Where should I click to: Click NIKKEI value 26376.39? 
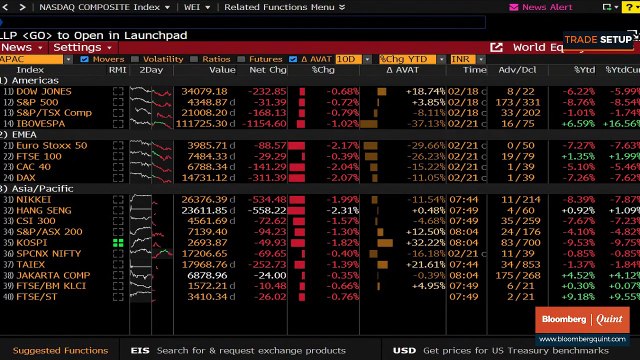pyautogui.click(x=204, y=200)
